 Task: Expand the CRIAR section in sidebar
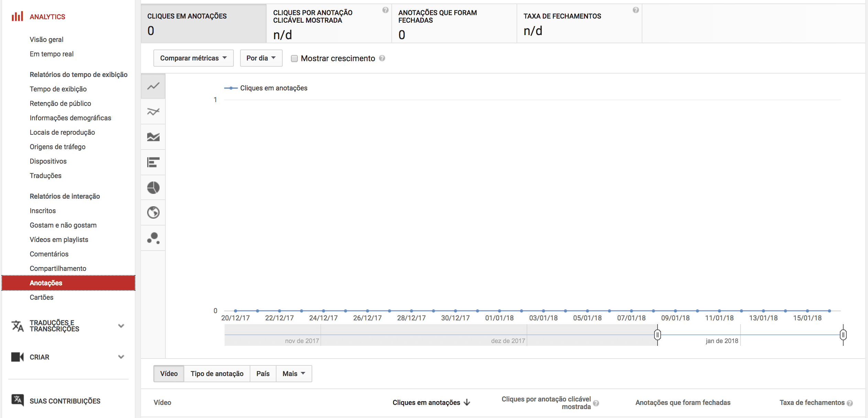121,357
